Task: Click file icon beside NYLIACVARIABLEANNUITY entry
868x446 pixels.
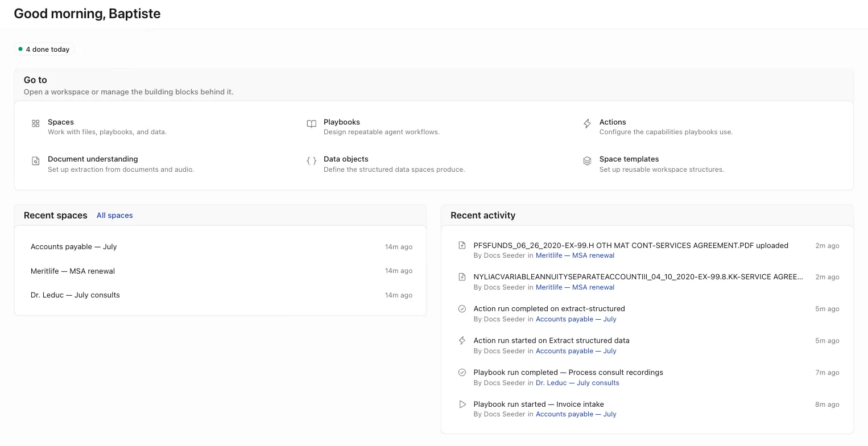Action: click(x=462, y=277)
